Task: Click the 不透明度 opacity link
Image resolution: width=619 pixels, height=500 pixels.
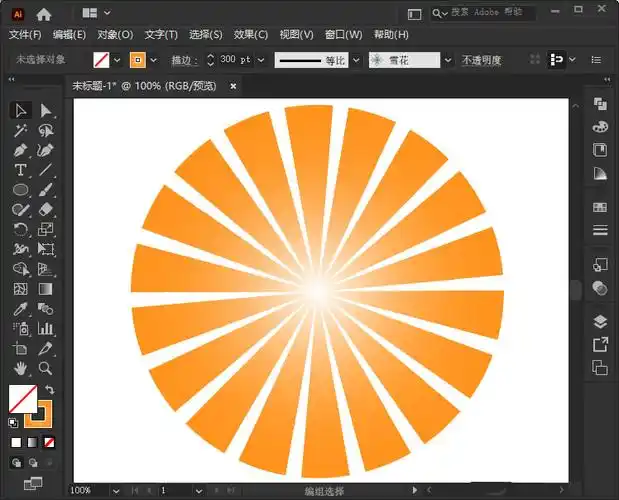Action: pyautogui.click(x=484, y=60)
